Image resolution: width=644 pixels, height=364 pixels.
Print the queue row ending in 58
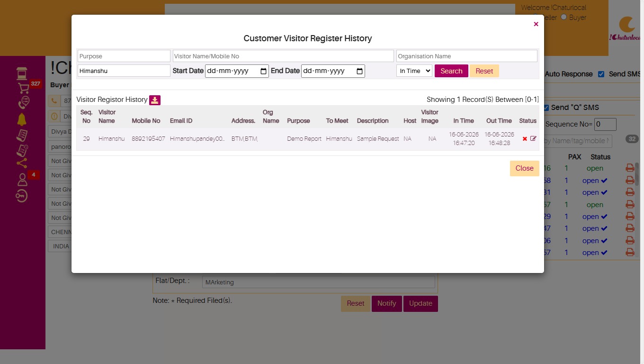630,180
